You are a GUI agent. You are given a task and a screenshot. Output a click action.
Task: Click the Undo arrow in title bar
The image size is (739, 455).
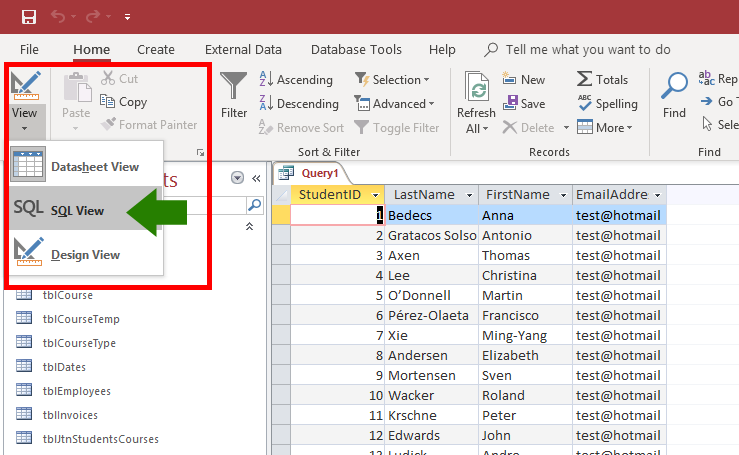click(58, 17)
